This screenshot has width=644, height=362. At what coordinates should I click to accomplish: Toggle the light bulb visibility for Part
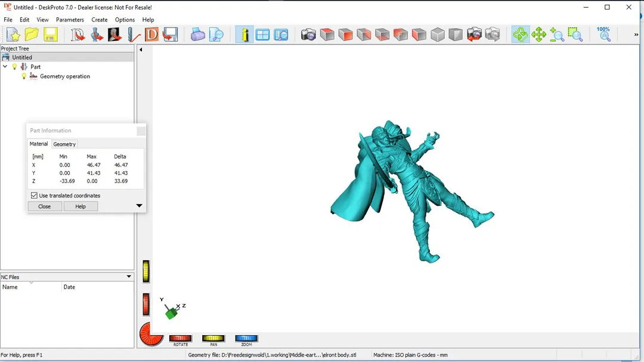14,67
